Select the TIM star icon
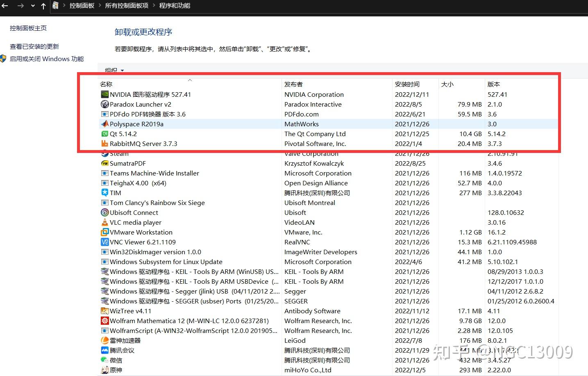Viewport: 588px width, 376px height. 104,193
